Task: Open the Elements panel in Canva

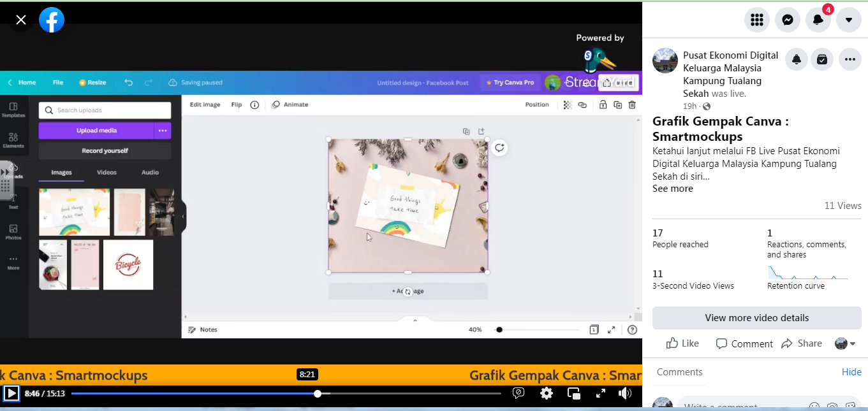Action: [x=13, y=140]
